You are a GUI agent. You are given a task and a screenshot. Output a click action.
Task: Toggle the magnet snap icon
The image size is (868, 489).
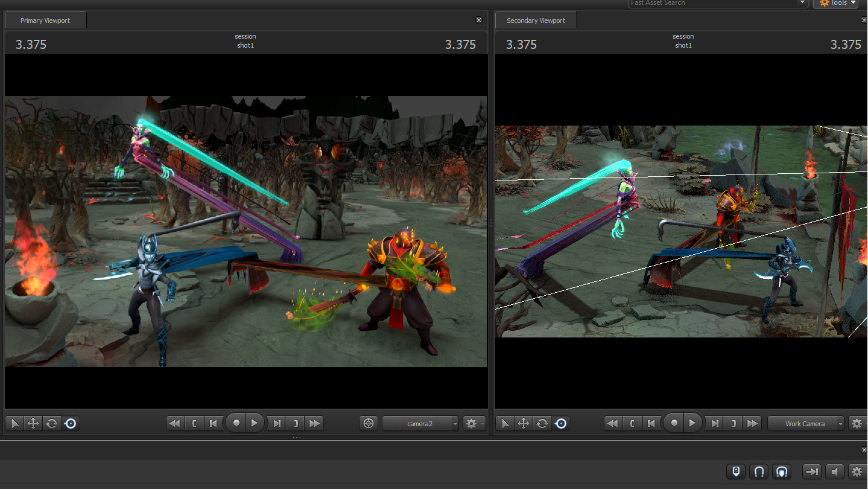point(759,471)
